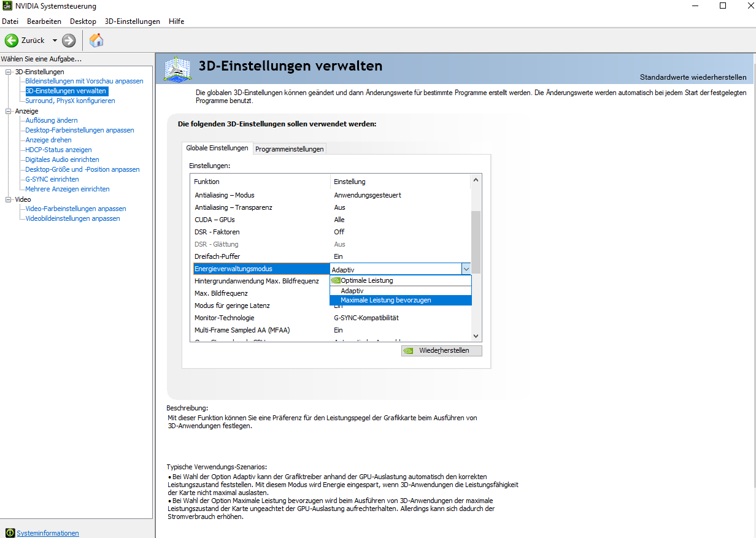Click the Systeminformationen icon at bottom left
Screen dimensions: 756x538
(x=10, y=533)
